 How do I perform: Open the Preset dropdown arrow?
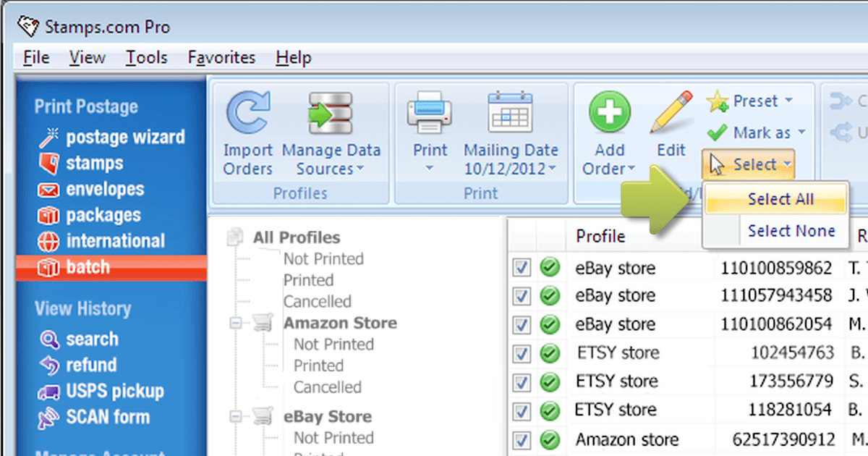point(788,101)
